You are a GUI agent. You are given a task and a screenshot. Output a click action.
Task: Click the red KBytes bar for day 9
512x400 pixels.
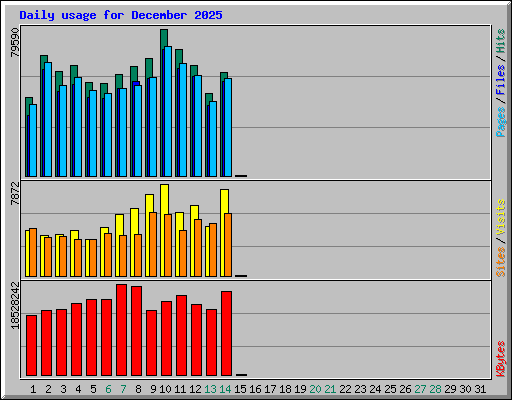(x=151, y=343)
